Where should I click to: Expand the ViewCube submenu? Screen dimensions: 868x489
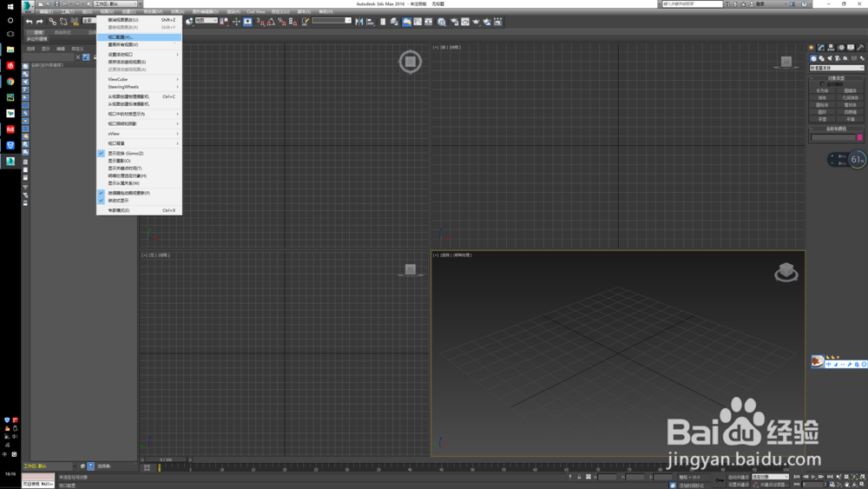pos(139,79)
